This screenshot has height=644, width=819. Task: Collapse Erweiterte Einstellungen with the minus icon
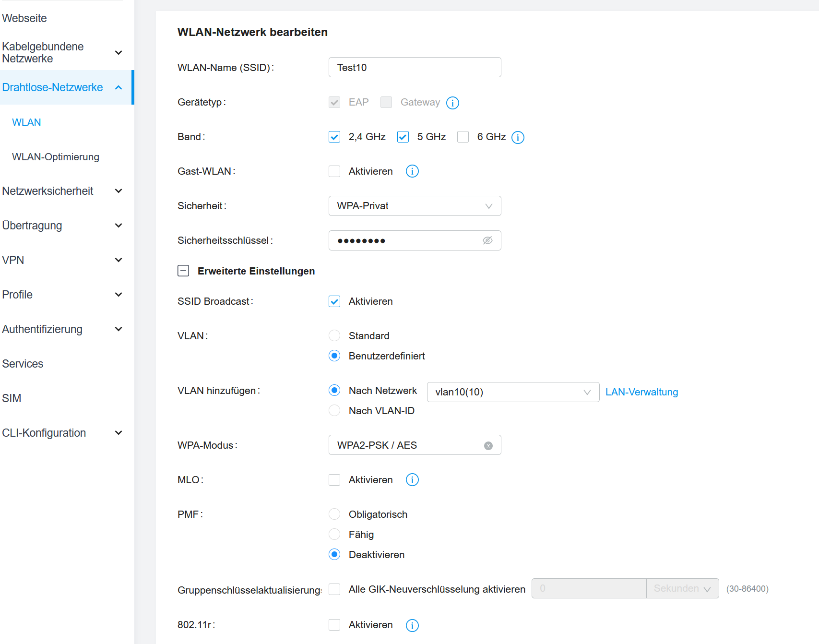(x=183, y=271)
